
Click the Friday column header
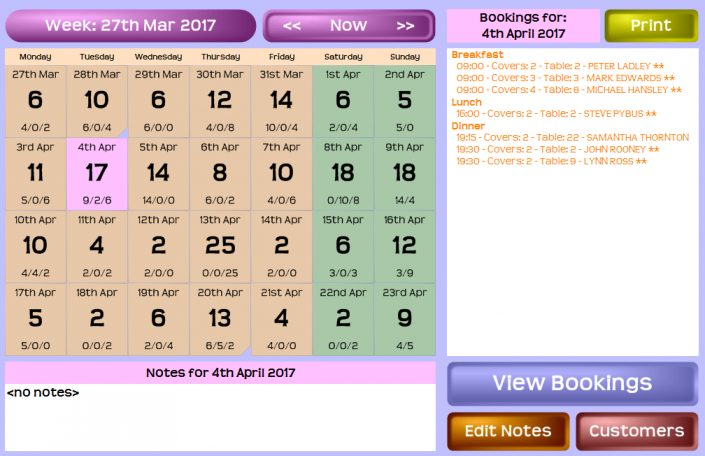coord(282,57)
